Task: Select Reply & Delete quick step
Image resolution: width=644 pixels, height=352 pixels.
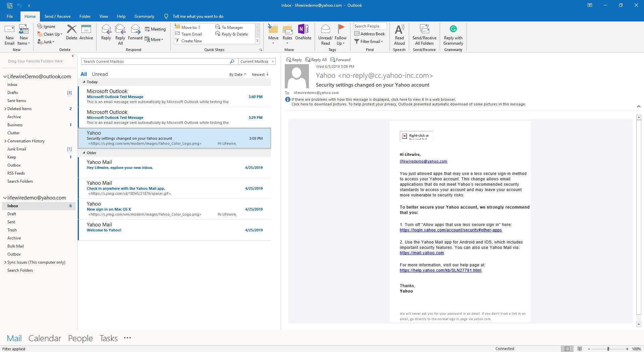Action: [231, 34]
